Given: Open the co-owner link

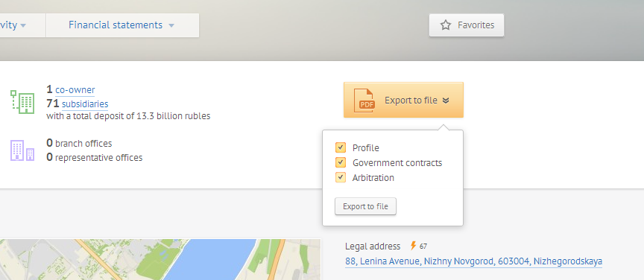Looking at the screenshot, I should pos(75,90).
